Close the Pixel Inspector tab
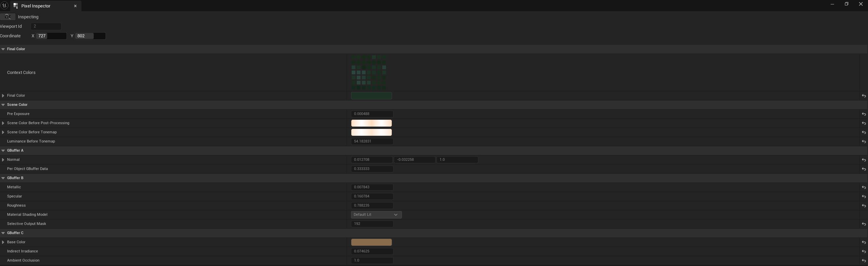Viewport: 868px width, 266px height. click(x=75, y=6)
